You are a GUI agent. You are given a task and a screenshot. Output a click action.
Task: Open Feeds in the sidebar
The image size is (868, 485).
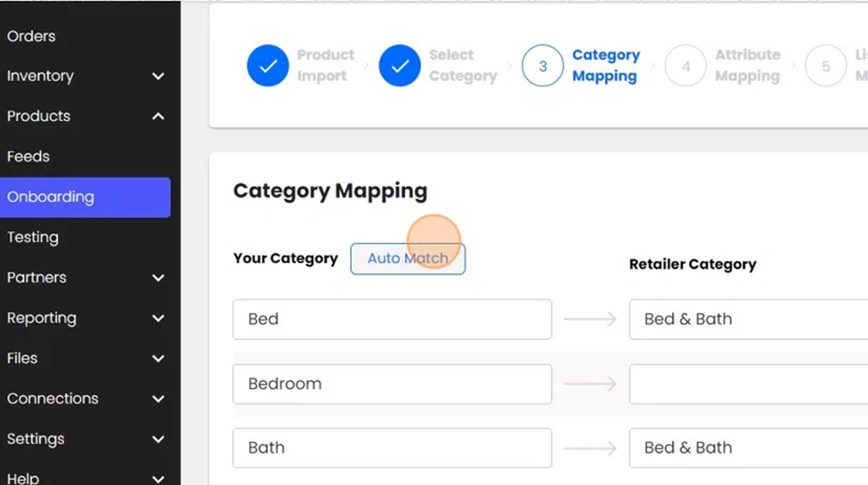pos(28,157)
